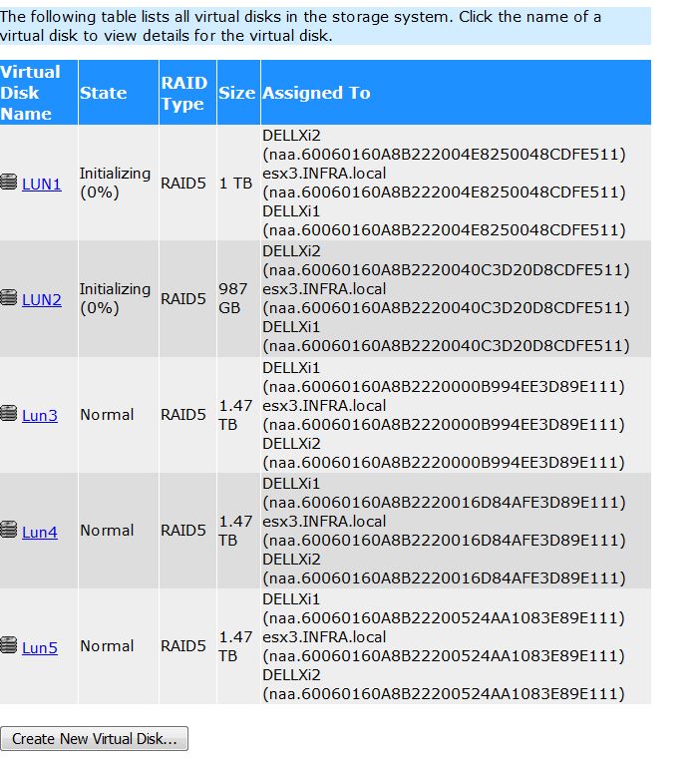Screen dimensions: 700x764
Task: Click DELLXi2 host in LUN2 row
Action: (x=291, y=251)
